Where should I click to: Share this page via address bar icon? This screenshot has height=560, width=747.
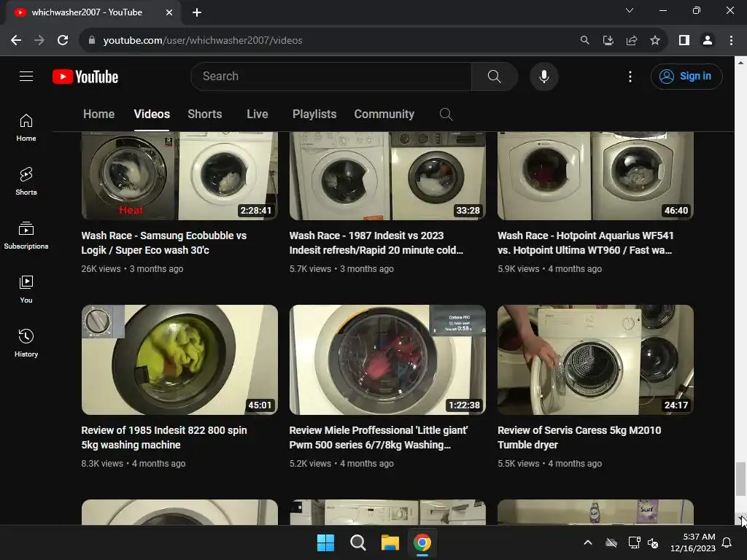click(x=631, y=41)
